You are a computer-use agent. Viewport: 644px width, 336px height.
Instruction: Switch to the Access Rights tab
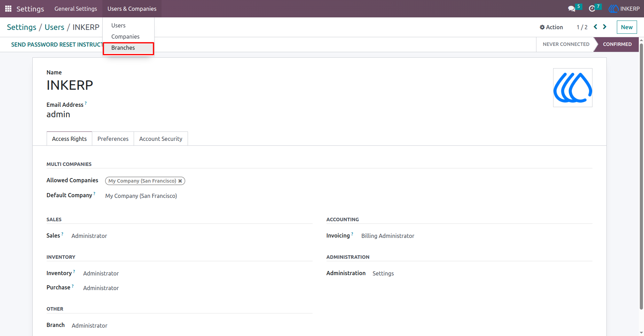[69, 139]
